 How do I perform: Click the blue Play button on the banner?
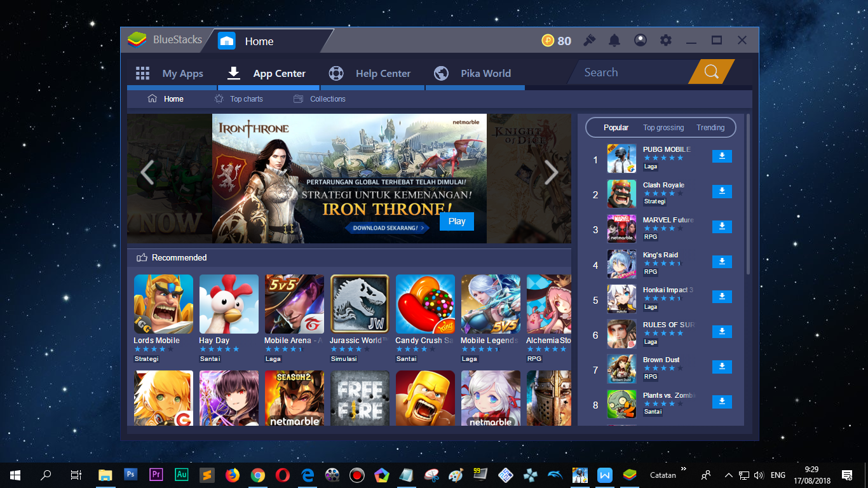pos(457,221)
